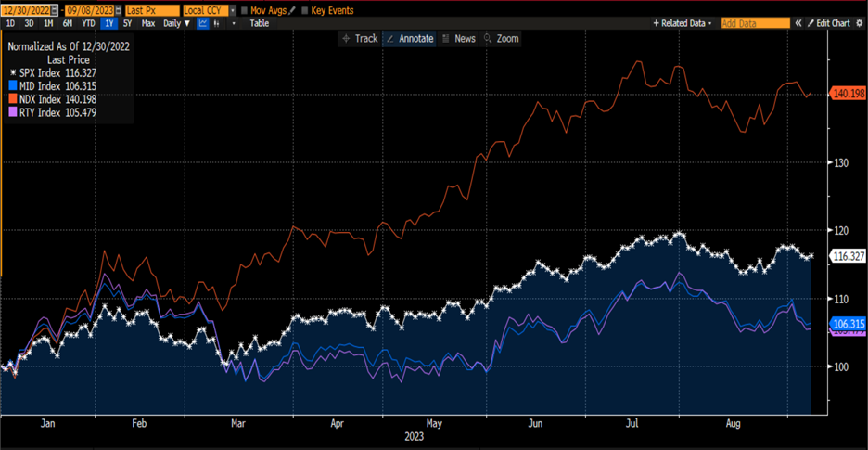Image resolution: width=868 pixels, height=450 pixels.
Task: Select the 6M time range
Action: pos(67,23)
